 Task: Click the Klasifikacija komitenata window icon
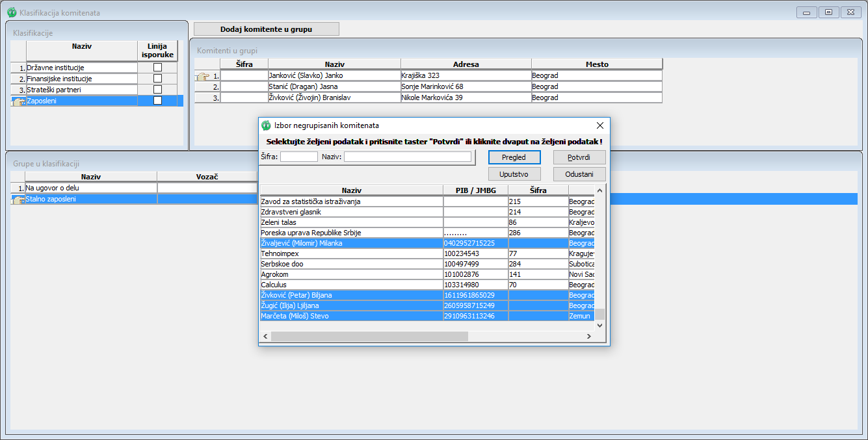[11, 12]
